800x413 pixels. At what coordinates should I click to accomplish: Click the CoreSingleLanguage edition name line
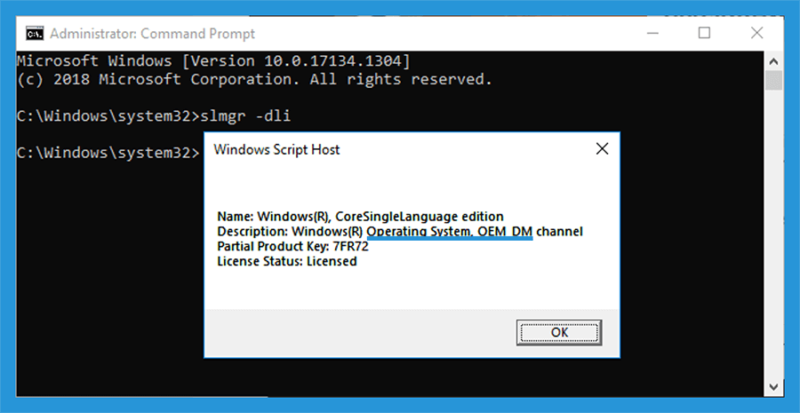(360, 216)
